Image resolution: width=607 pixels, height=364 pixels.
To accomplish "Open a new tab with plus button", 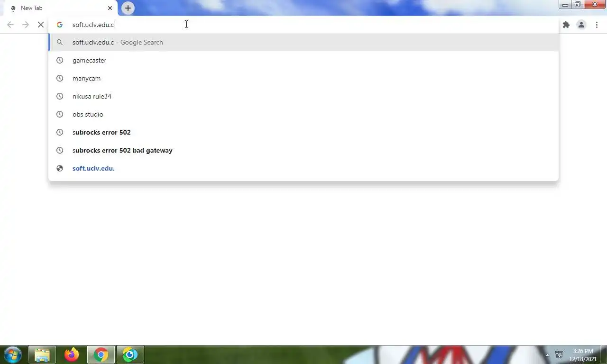I will [x=128, y=8].
